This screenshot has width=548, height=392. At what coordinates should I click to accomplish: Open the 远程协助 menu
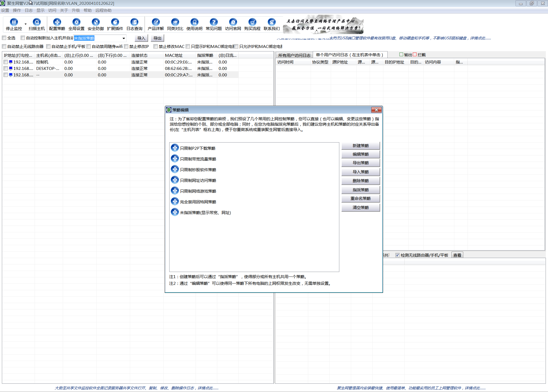click(x=103, y=10)
